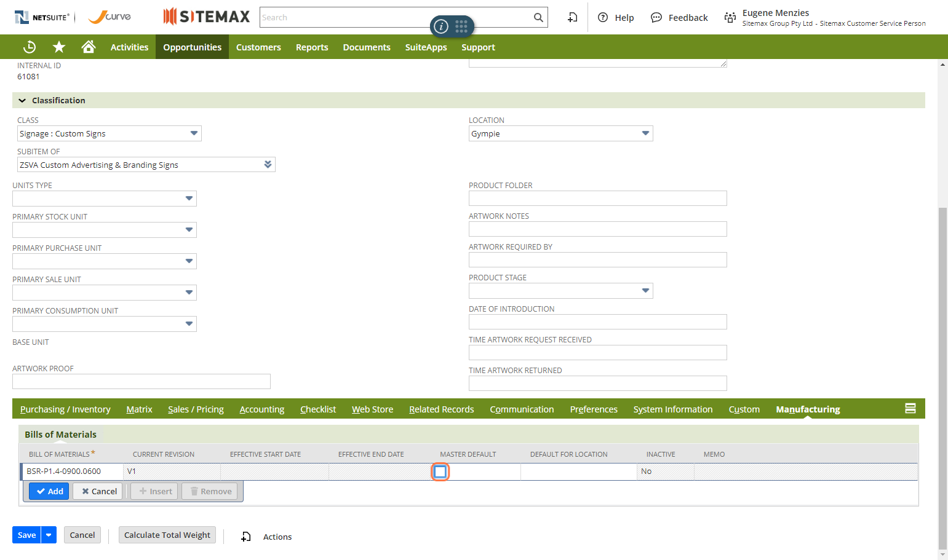Screen dimensions: 948x560
Task: Open the Opportunities menu
Action: click(192, 47)
